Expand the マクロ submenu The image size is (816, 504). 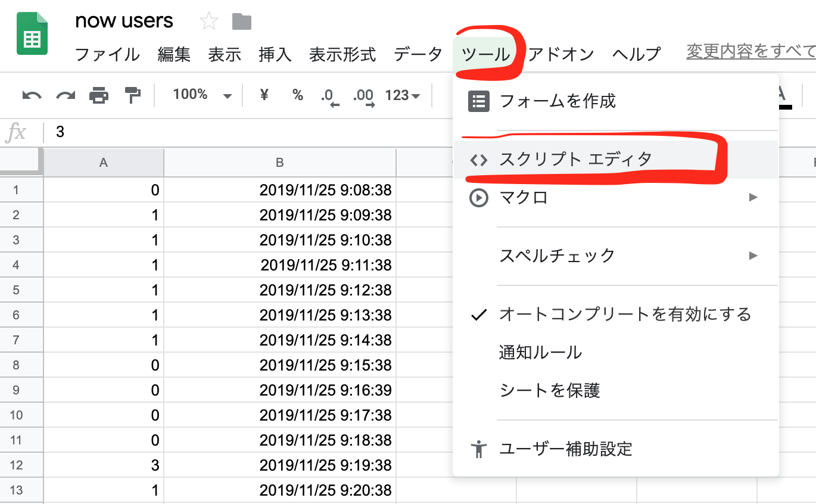615,197
